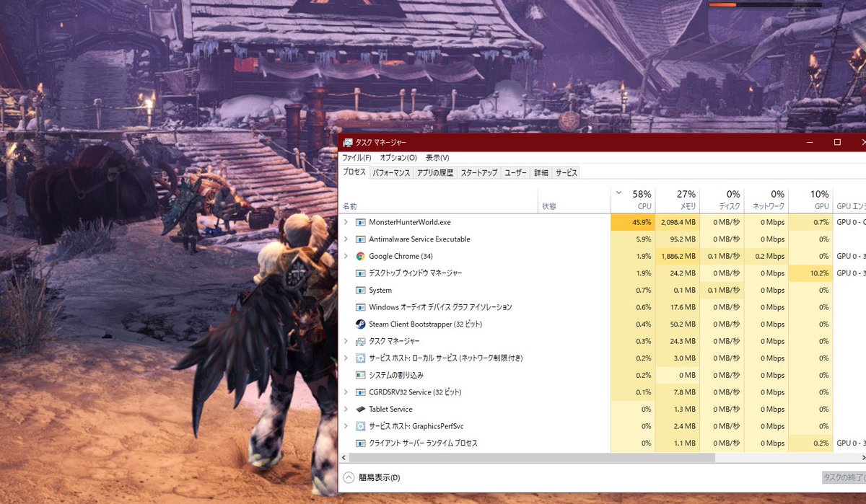Image resolution: width=866 pixels, height=504 pixels.
Task: Click the horizontal scrollbar left arrow
Action: pyautogui.click(x=344, y=457)
